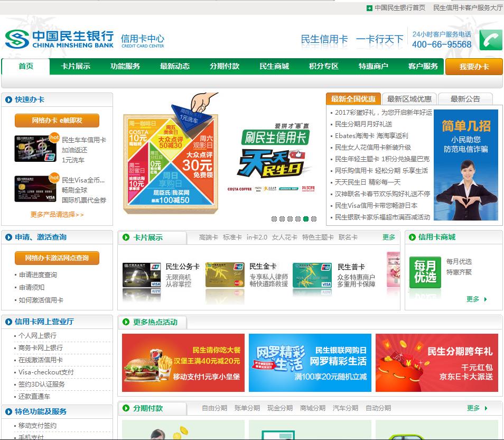
Task: Select the fourth carousel dot indicator
Action: coord(298,219)
